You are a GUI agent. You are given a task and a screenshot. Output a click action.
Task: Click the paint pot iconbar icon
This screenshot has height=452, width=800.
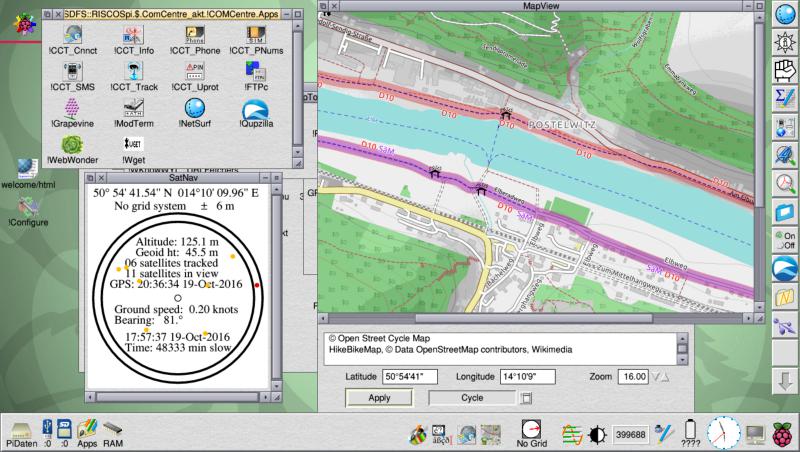point(418,435)
